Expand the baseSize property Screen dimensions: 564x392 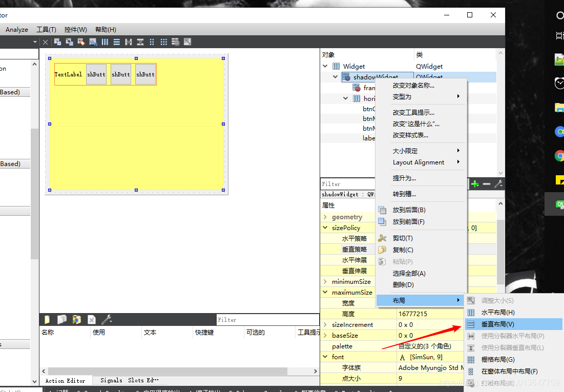pyautogui.click(x=325, y=336)
